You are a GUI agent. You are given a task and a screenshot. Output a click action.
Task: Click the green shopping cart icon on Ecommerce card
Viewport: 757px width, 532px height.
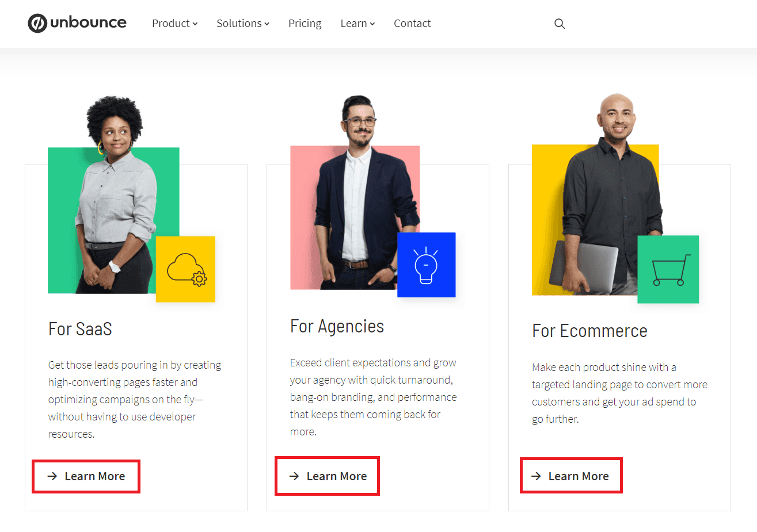[668, 269]
